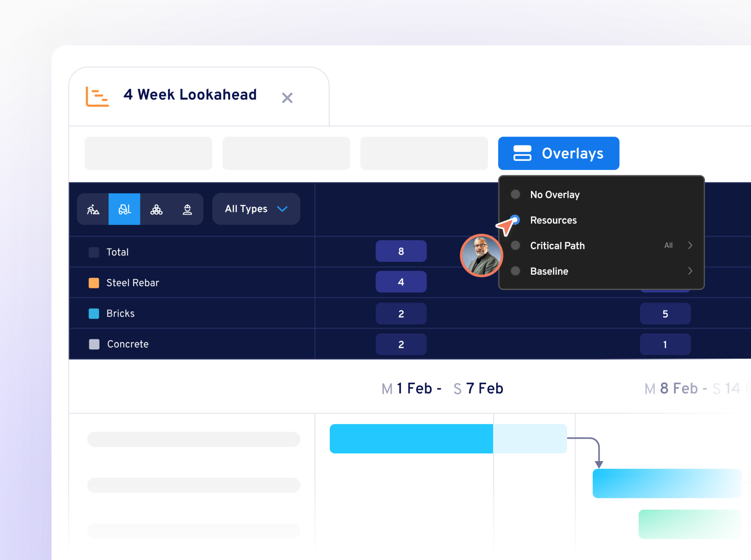Click the orange lookahead chart icon

click(x=97, y=96)
